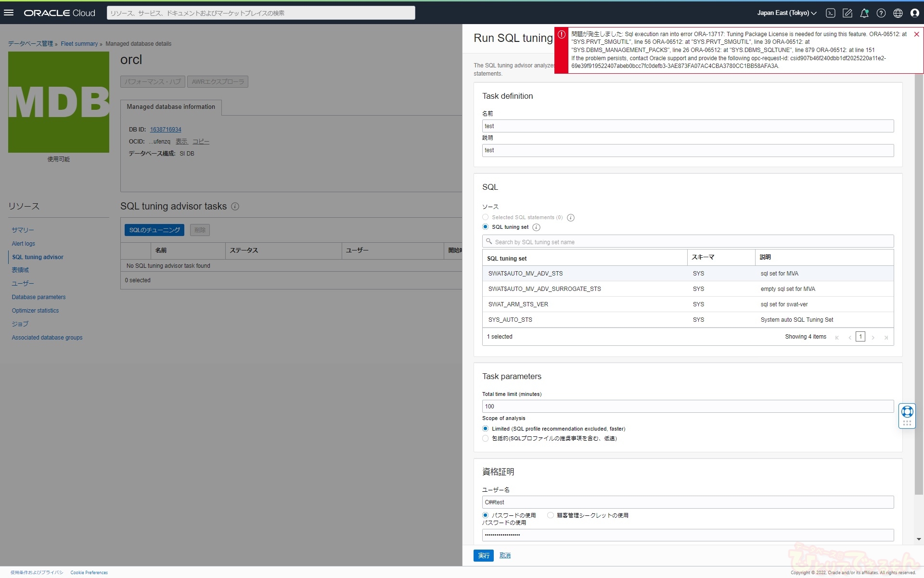The width and height of the screenshot is (924, 578).
Task: Click the floating support lifebuoy icon
Action: pyautogui.click(x=907, y=412)
